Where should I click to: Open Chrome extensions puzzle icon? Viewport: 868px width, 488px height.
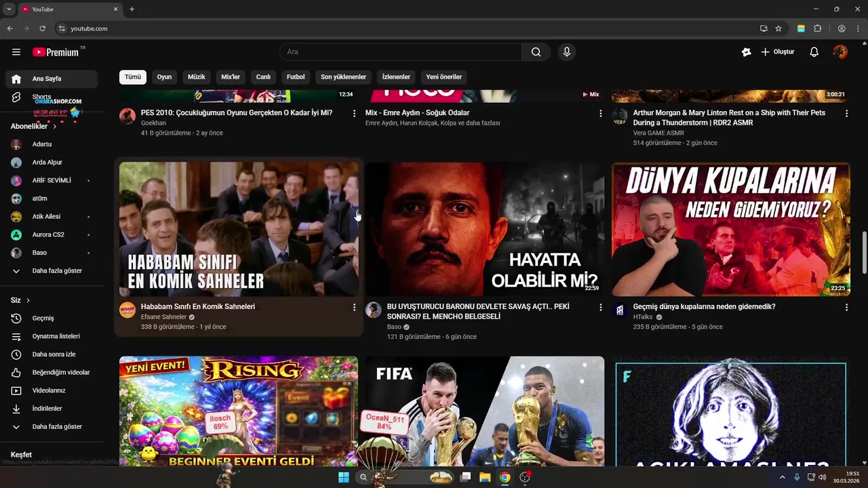tap(817, 28)
